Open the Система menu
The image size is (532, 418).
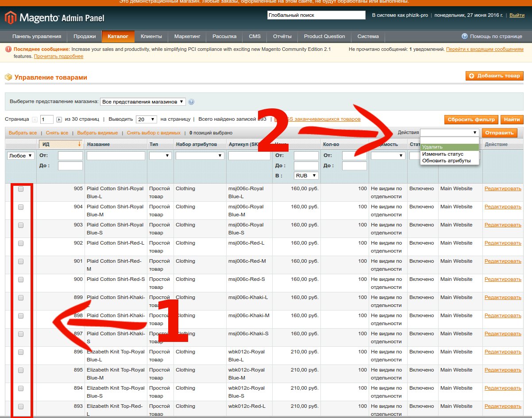[x=368, y=36]
